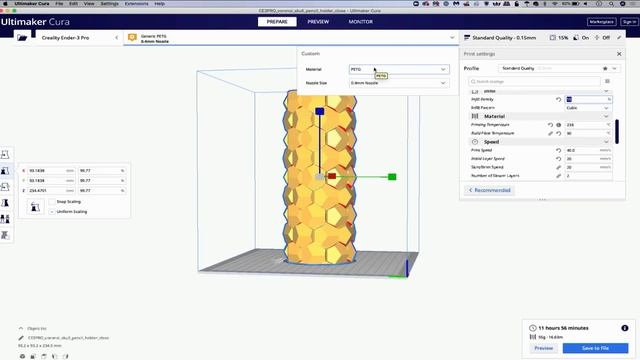Open the settings visibility hamburger menu
This screenshot has height=360, width=640.
point(607,81)
